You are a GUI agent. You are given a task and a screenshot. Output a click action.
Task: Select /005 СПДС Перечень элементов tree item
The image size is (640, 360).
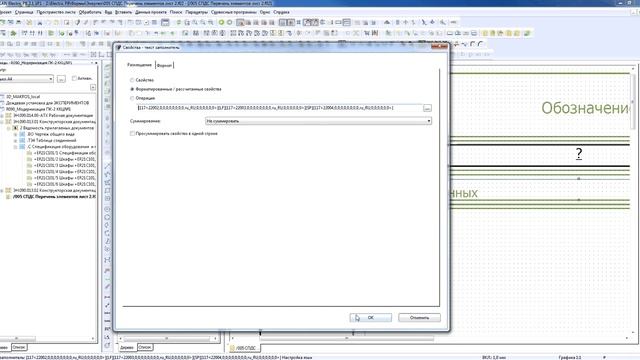(x=54, y=197)
